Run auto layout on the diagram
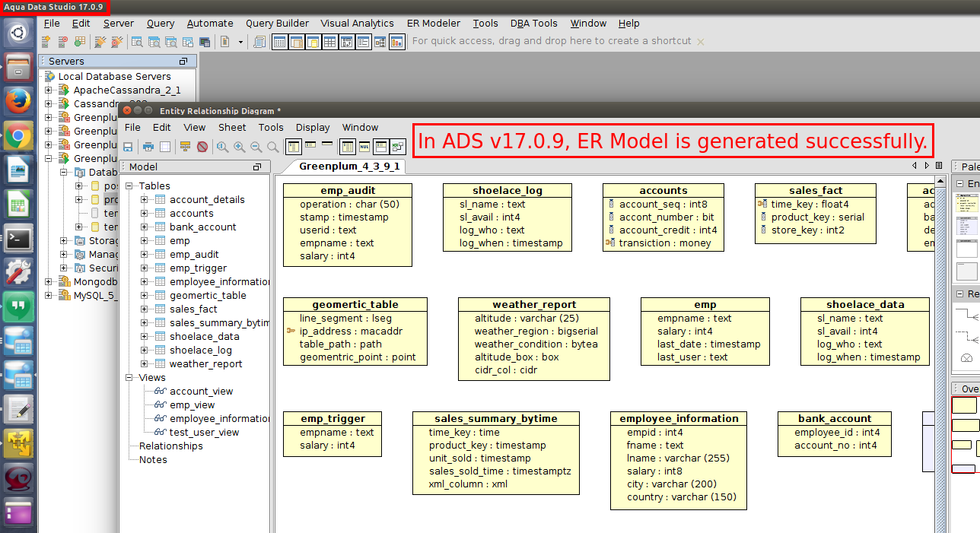980x533 pixels. [x=186, y=147]
